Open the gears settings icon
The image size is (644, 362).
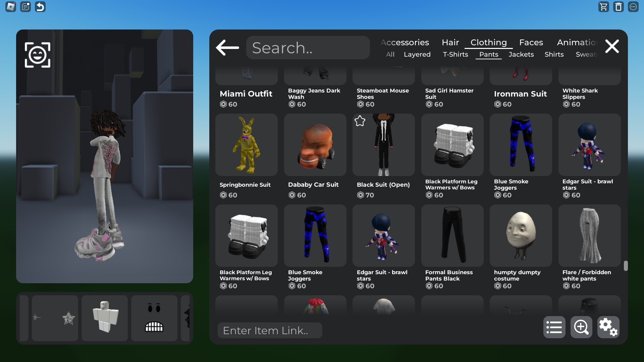click(608, 327)
